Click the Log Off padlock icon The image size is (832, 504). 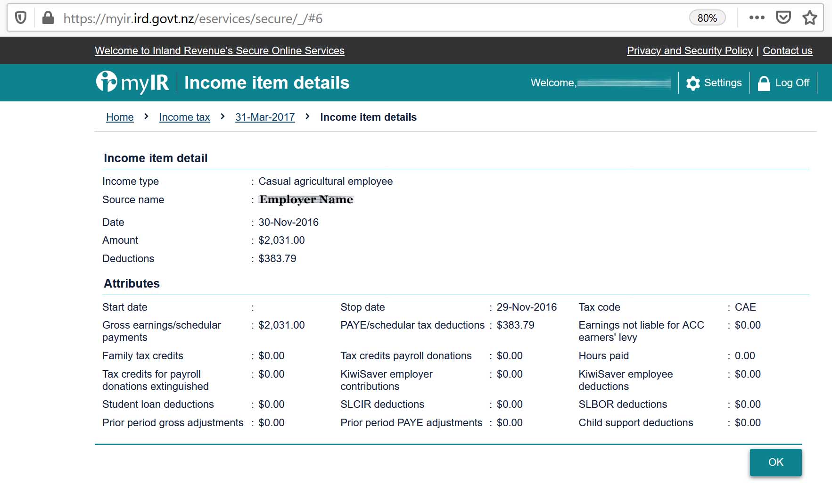765,83
